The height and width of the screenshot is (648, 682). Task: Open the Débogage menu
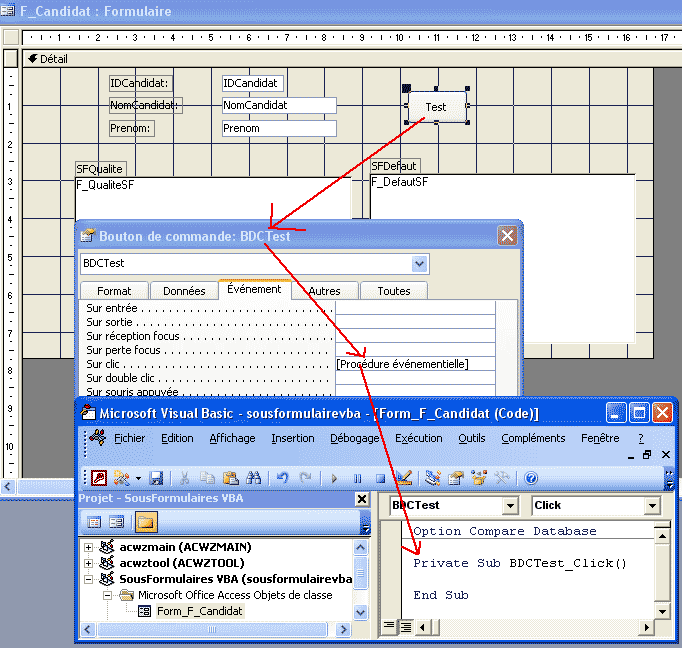click(354, 438)
